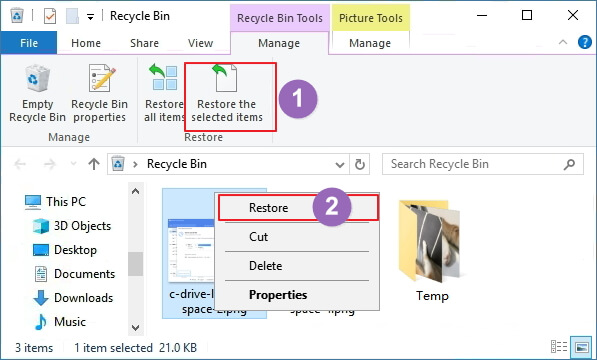Click the Recycle Bin address bar icon

pyautogui.click(x=118, y=164)
